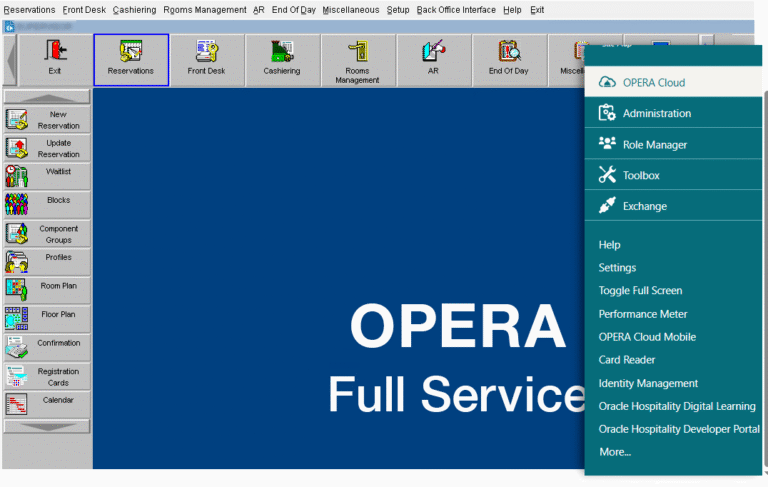Open the Floor Plan sidebar item
Screen dimensions: 768x487
(x=47, y=319)
